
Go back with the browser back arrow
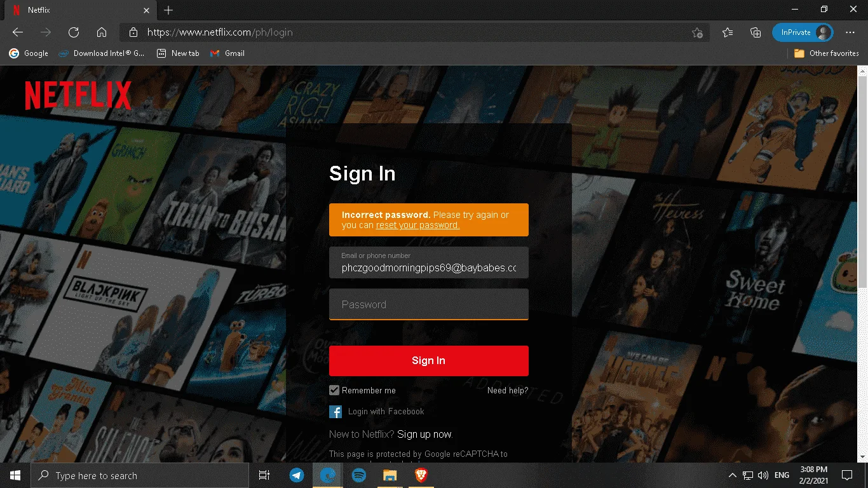point(18,32)
